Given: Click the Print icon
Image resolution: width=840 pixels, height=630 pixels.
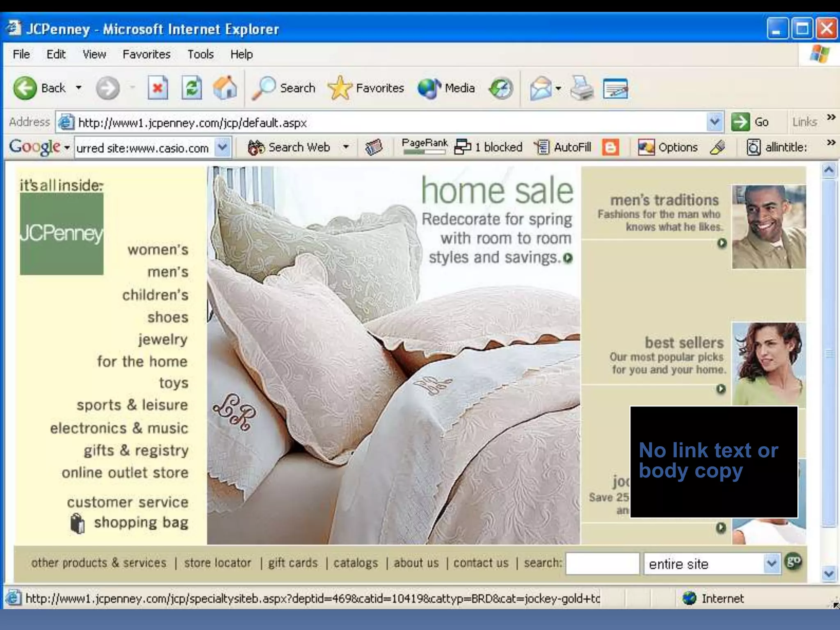Looking at the screenshot, I should tap(582, 88).
